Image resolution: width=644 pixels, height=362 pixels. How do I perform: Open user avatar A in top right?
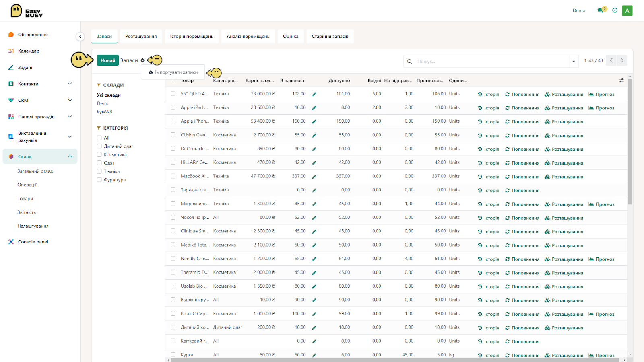coord(627,11)
